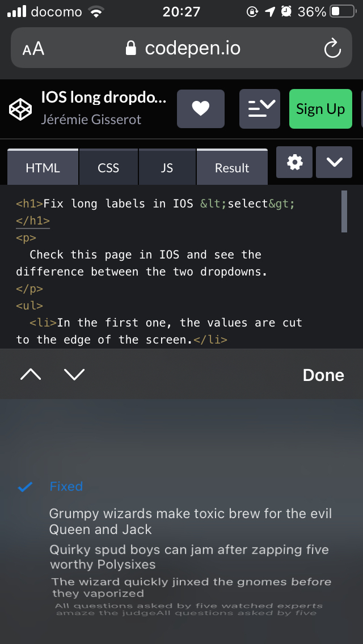363x644 pixels.
Task: Reload the page with the refresh icon
Action: pos(332,48)
